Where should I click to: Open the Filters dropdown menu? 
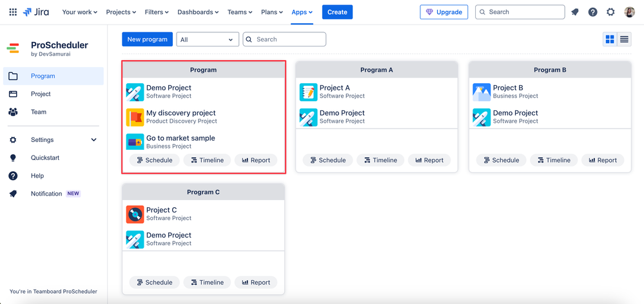157,12
